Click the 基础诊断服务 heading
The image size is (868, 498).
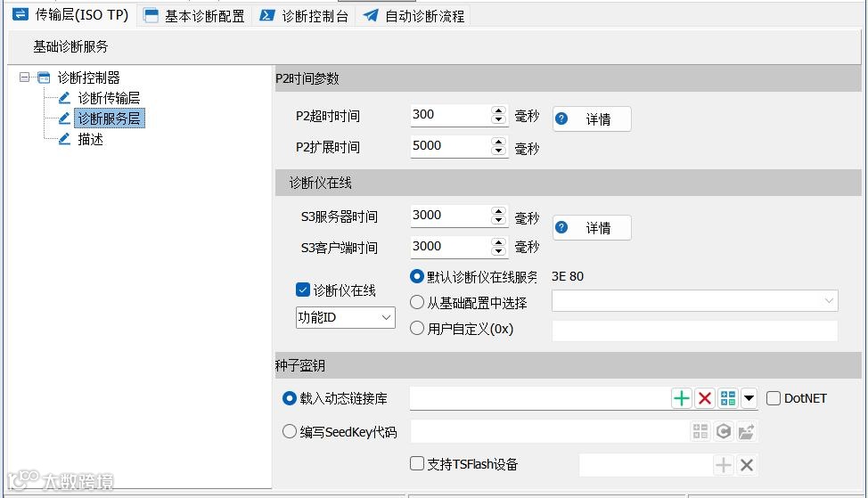70,46
